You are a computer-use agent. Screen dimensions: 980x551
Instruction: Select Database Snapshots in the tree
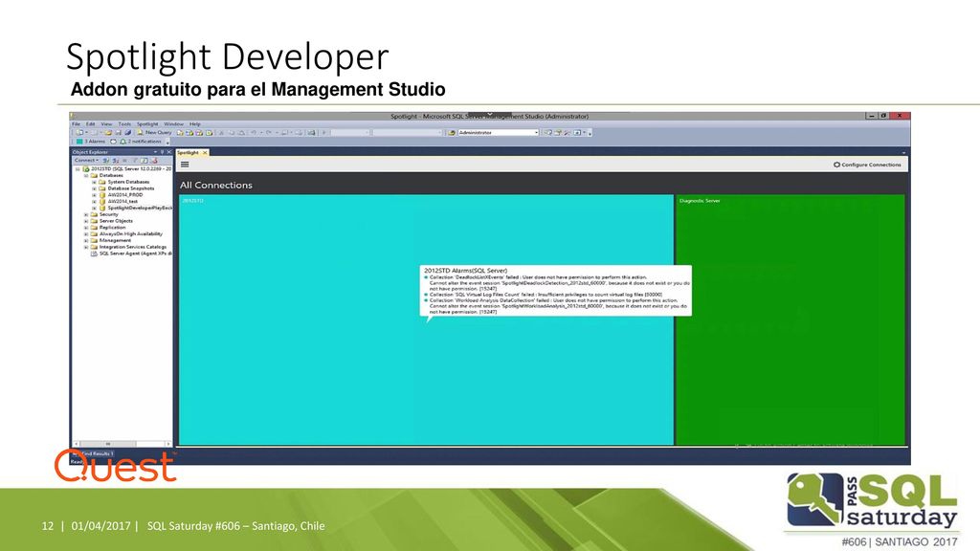tap(127, 188)
